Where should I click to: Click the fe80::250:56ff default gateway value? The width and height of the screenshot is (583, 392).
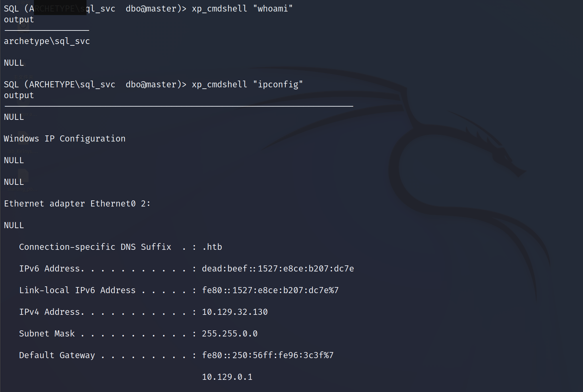268,355
